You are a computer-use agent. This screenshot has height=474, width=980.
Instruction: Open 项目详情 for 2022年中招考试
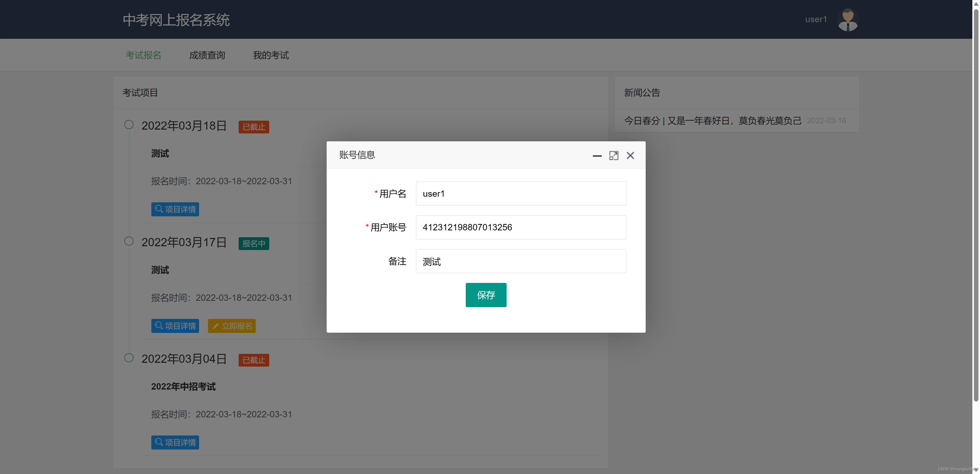175,442
